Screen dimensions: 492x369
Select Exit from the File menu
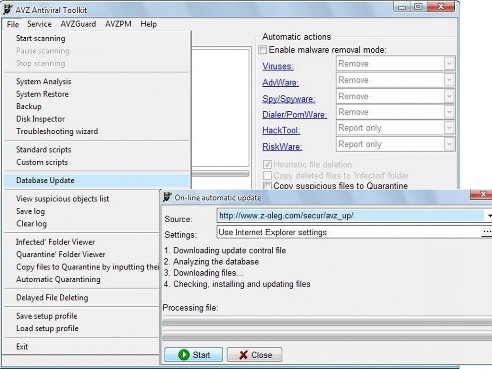coord(82,347)
